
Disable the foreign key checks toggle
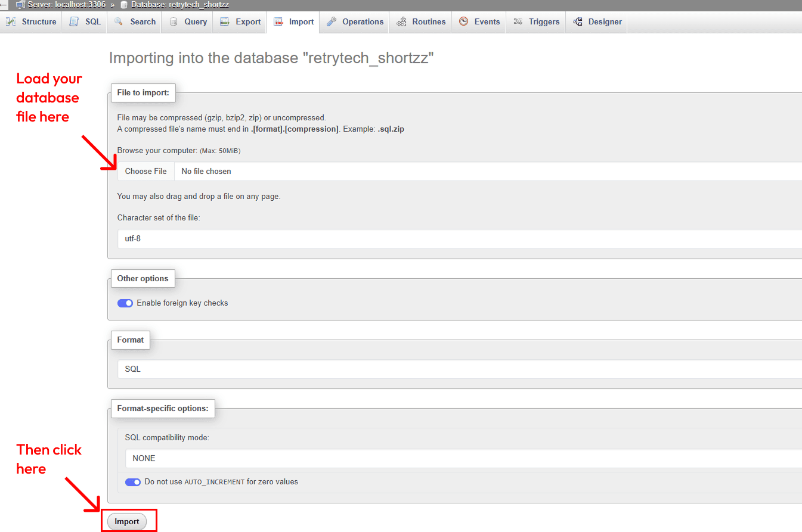(125, 303)
